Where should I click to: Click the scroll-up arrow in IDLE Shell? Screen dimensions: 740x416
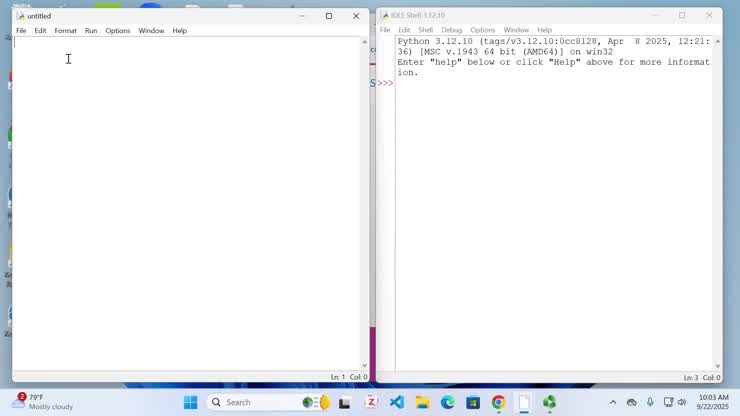717,42
